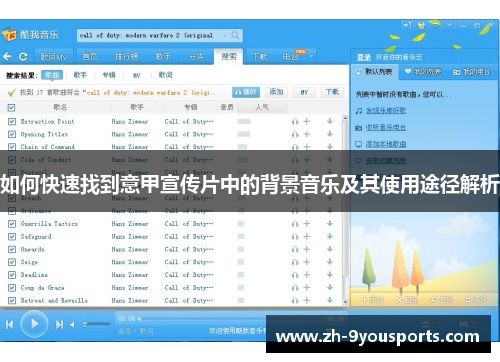Add Extraction Point to playlist with plus icon
Viewport: 500px width, 362px height.
(x=307, y=121)
